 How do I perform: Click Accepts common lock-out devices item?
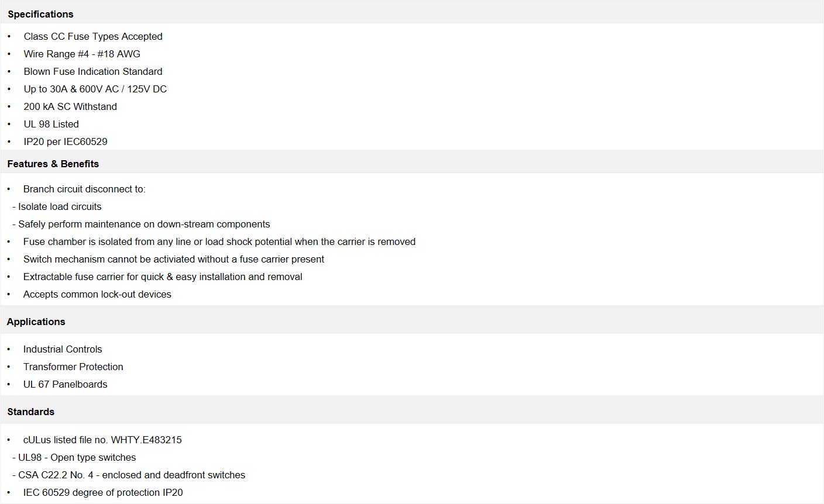(97, 294)
